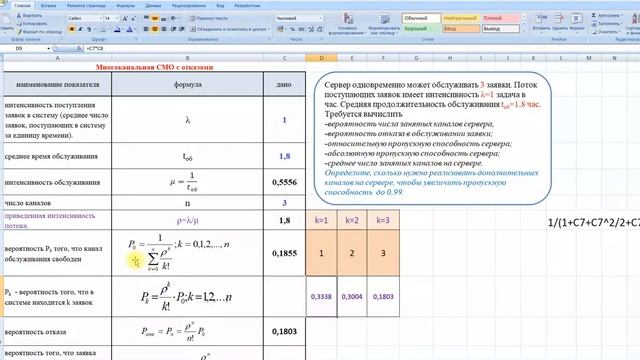Increase decimal places
The image size is (640, 360).
[x=311, y=29]
